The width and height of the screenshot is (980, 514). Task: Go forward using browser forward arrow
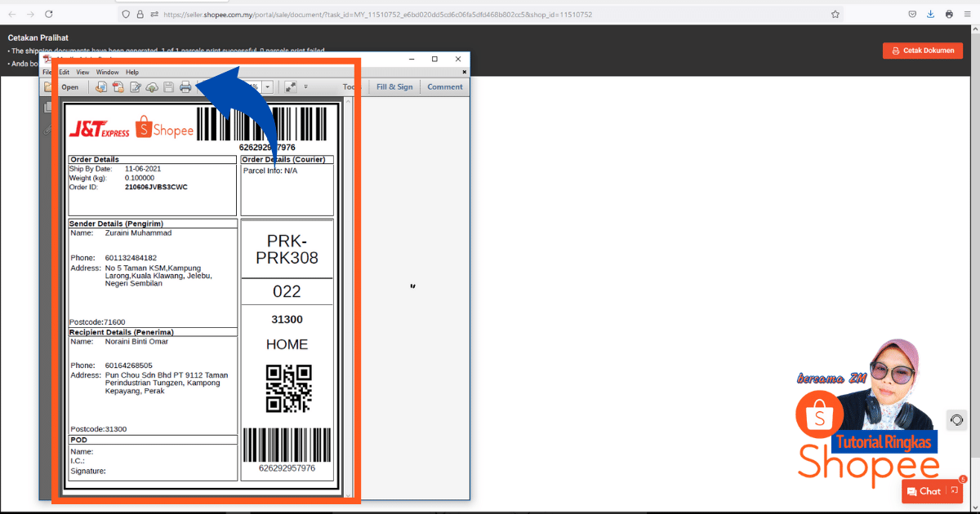[31, 15]
